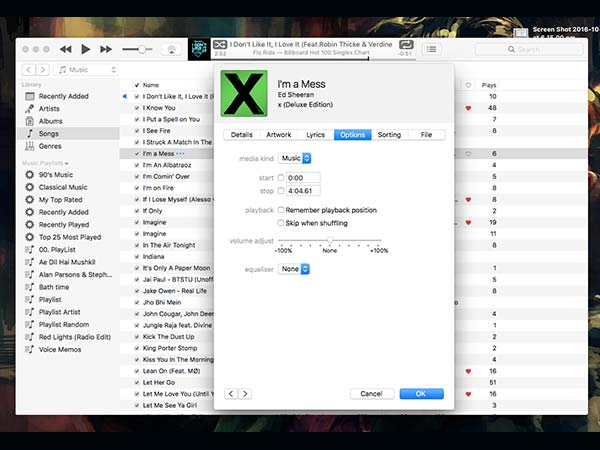Switch to the Artwork tab
The width and height of the screenshot is (600, 450).
coord(279,135)
